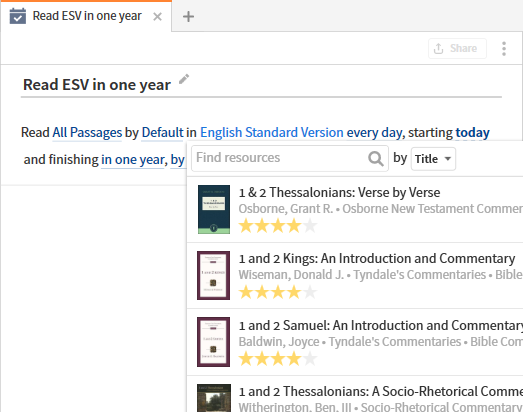
Task: Change the All Passages selection
Action: point(87,132)
